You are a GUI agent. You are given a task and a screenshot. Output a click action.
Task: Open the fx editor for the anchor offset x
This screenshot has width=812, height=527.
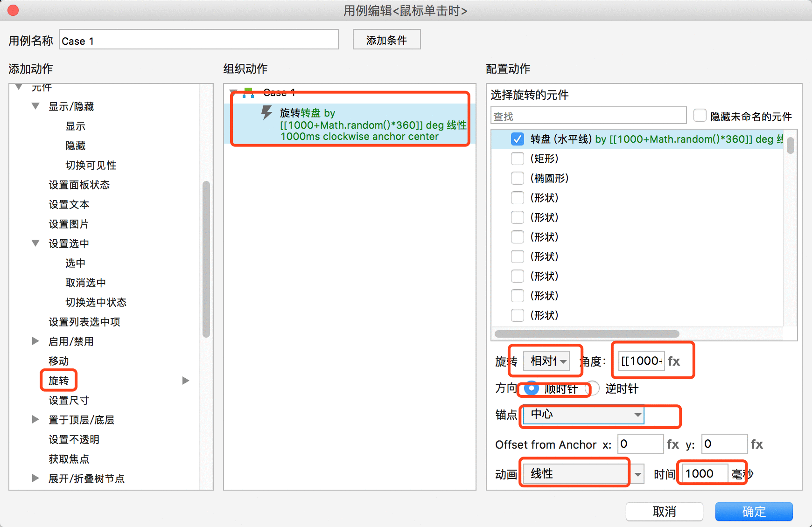coord(673,444)
